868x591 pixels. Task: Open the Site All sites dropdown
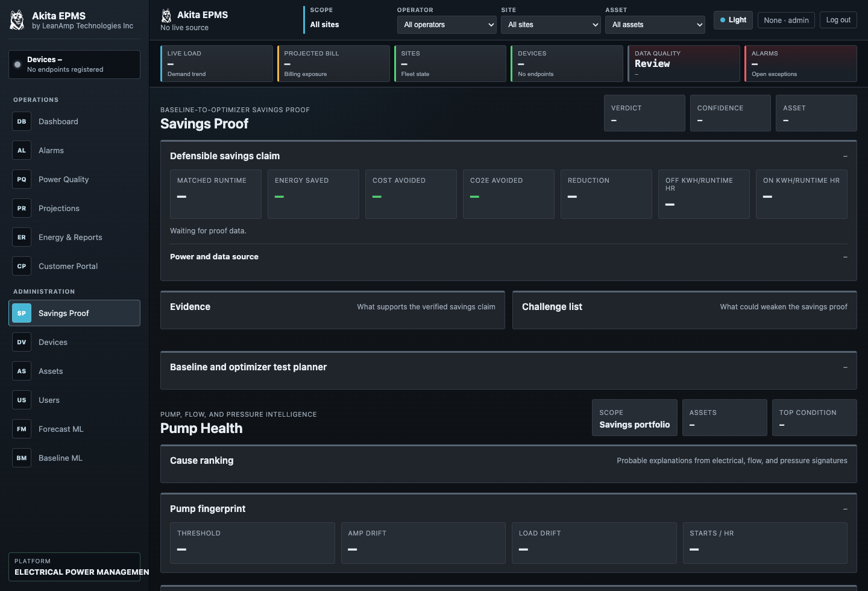[551, 25]
